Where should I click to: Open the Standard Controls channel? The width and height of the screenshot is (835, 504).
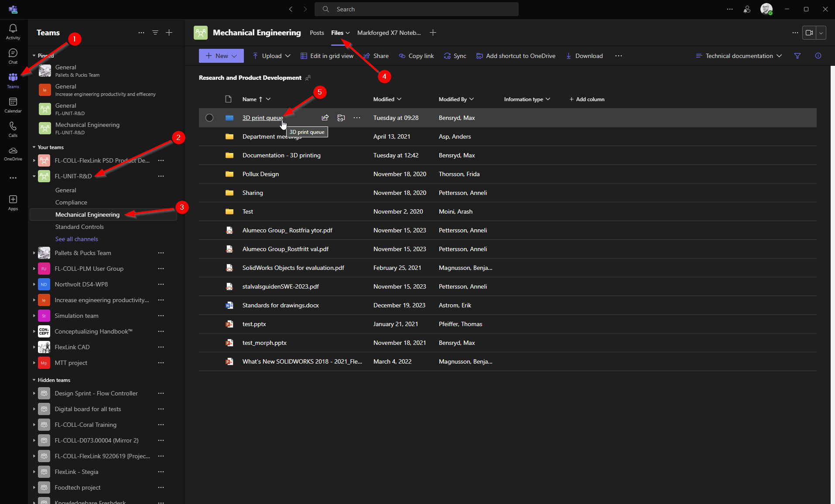pos(79,227)
